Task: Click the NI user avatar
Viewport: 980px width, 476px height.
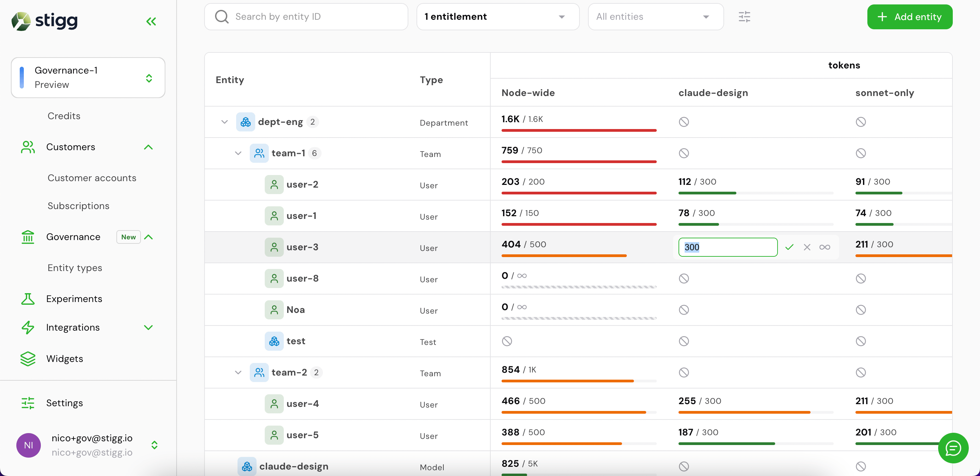Action: (x=29, y=445)
